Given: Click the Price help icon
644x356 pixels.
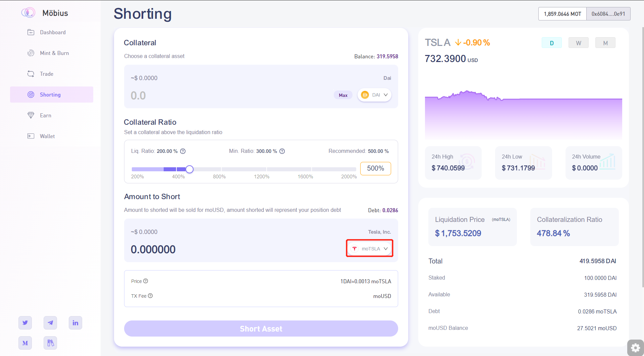Looking at the screenshot, I should pos(146,281).
